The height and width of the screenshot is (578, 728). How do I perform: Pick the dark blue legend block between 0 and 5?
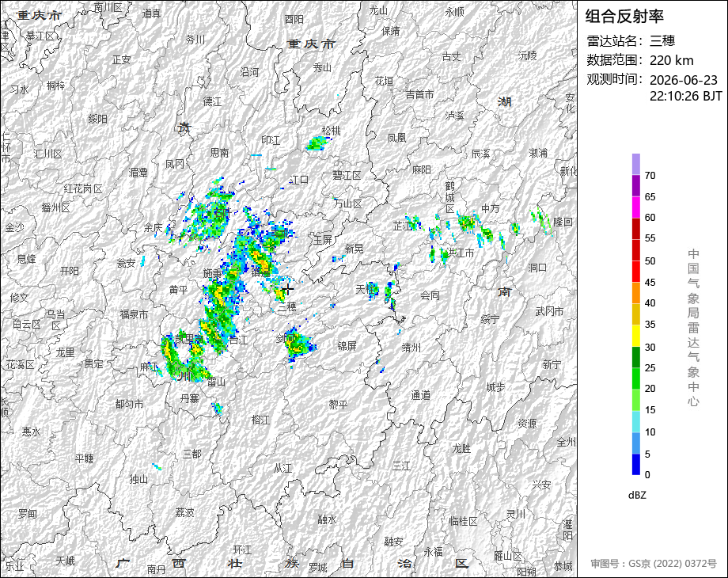click(x=636, y=465)
